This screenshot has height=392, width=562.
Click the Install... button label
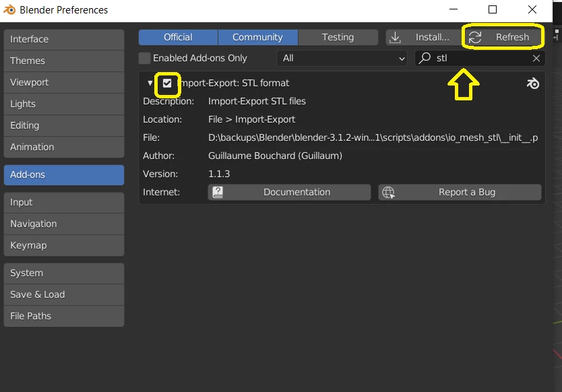pos(432,37)
